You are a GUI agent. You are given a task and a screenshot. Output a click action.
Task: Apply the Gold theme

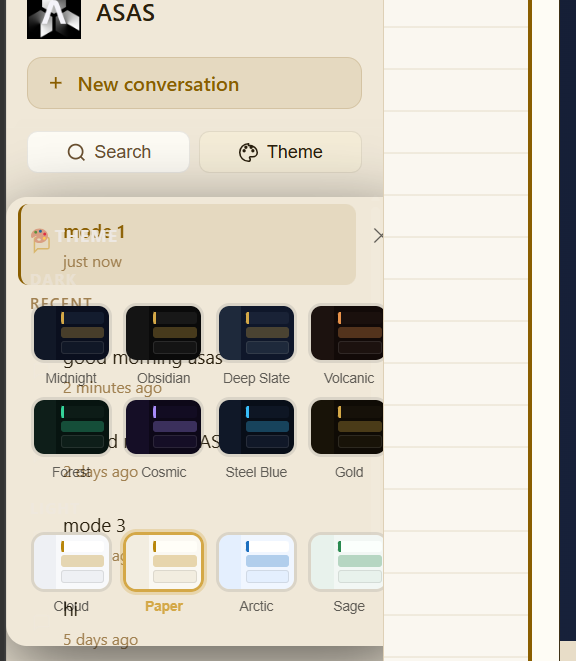[347, 427]
